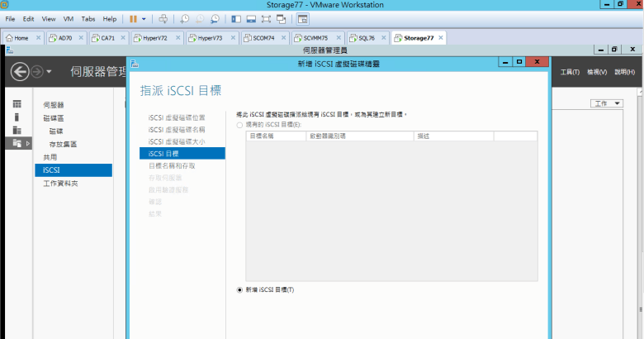
Task: Open the VM menu
Action: point(68,18)
